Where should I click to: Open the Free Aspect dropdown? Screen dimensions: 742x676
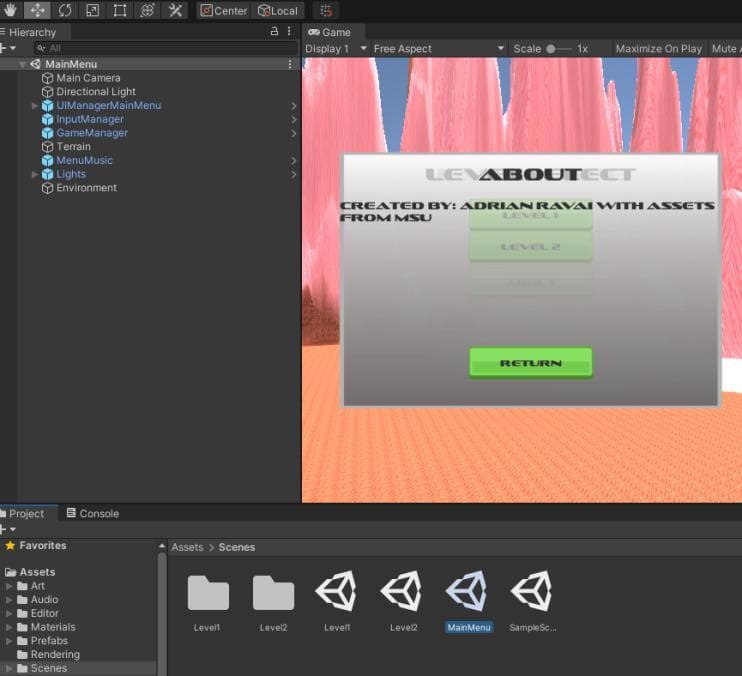[x=439, y=48]
